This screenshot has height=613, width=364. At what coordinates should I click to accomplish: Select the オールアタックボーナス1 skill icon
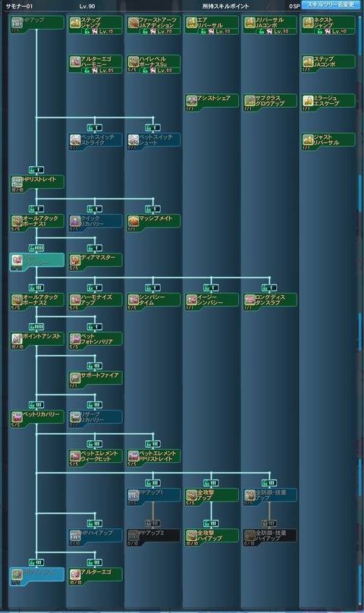click(x=17, y=222)
